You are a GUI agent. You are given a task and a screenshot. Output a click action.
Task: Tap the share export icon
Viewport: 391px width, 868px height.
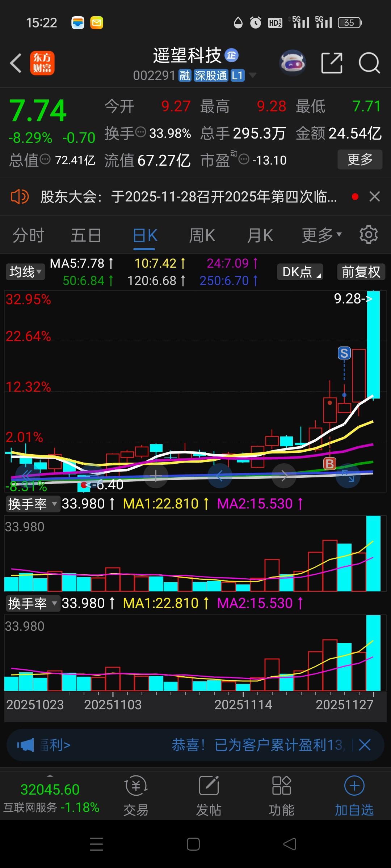click(332, 63)
